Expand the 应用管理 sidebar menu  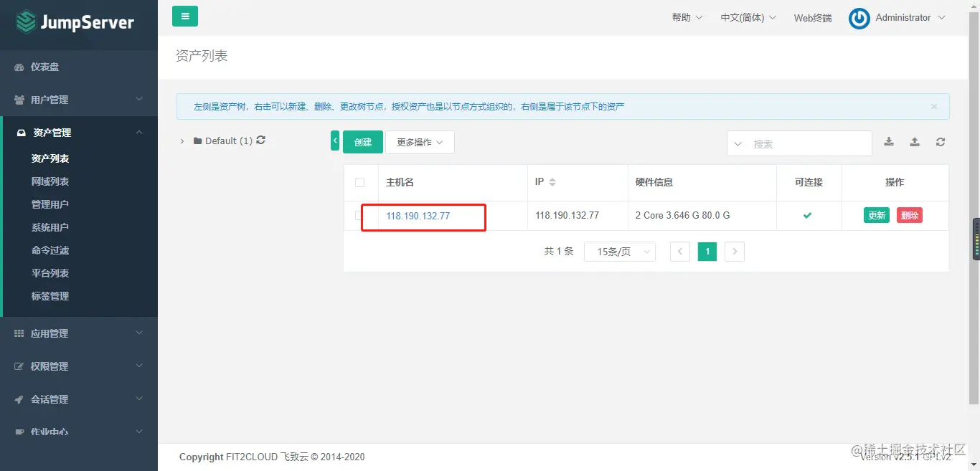79,333
